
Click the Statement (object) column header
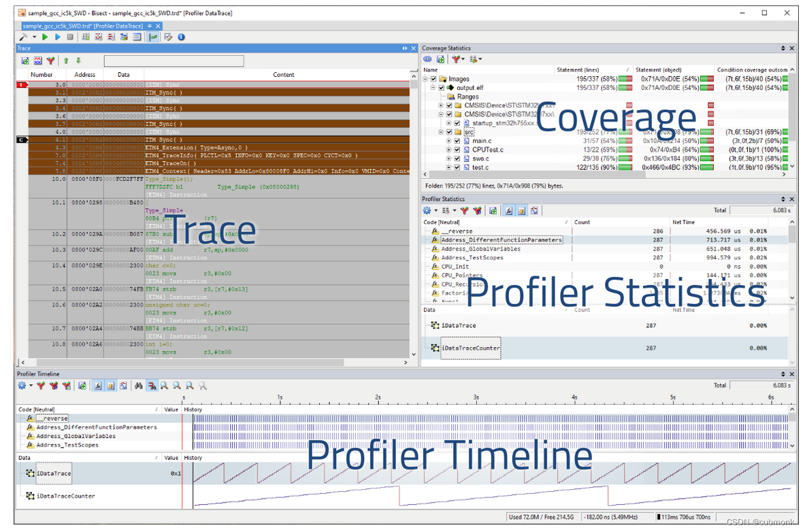click(x=674, y=70)
